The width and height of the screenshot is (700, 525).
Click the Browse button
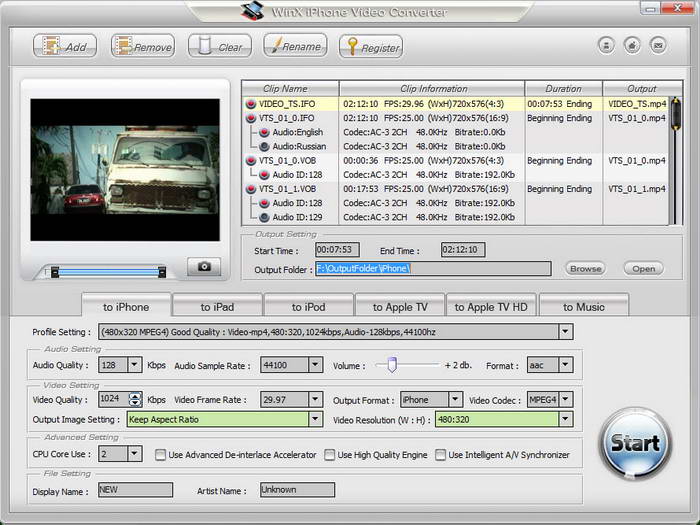tap(585, 269)
